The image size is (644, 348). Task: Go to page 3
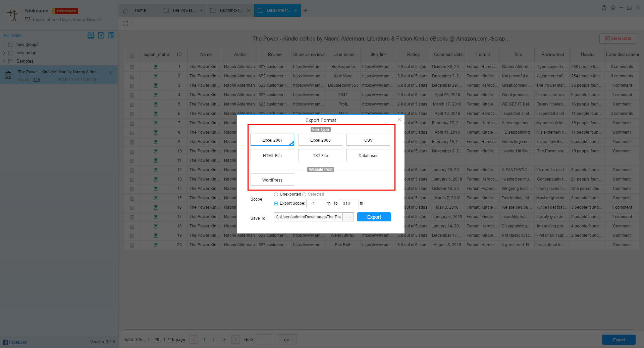(224, 340)
